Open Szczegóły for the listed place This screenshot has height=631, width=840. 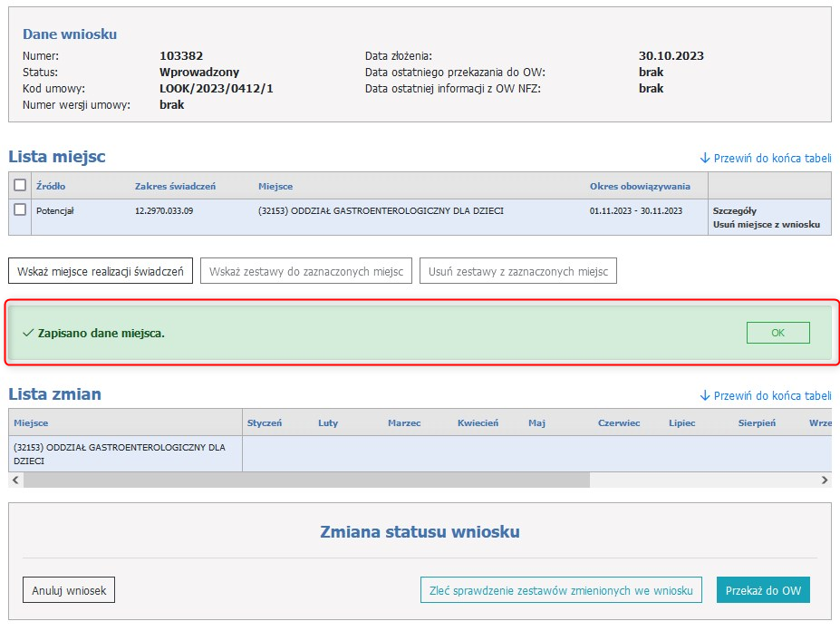click(734, 210)
